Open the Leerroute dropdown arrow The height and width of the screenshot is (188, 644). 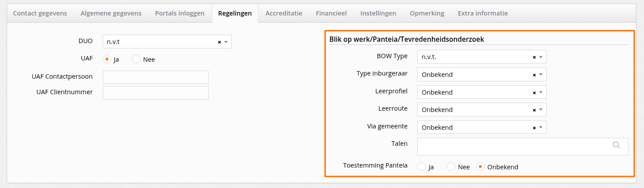pos(541,110)
